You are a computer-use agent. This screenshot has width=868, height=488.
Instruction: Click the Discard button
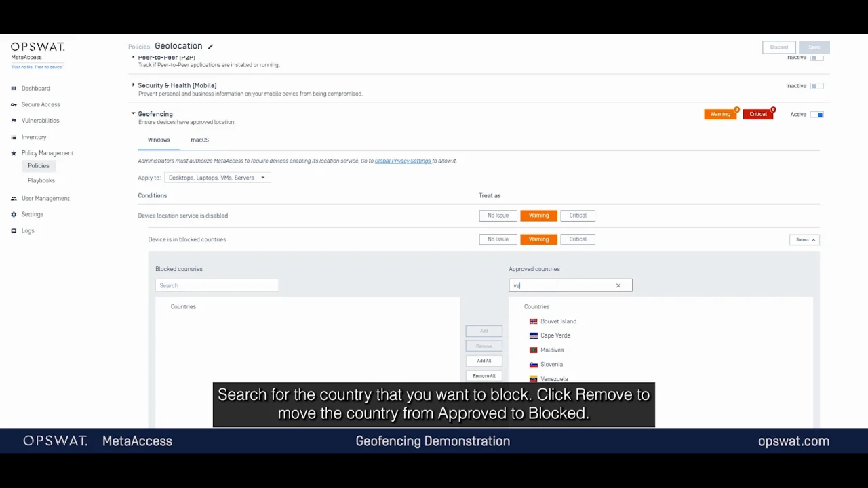tap(778, 47)
